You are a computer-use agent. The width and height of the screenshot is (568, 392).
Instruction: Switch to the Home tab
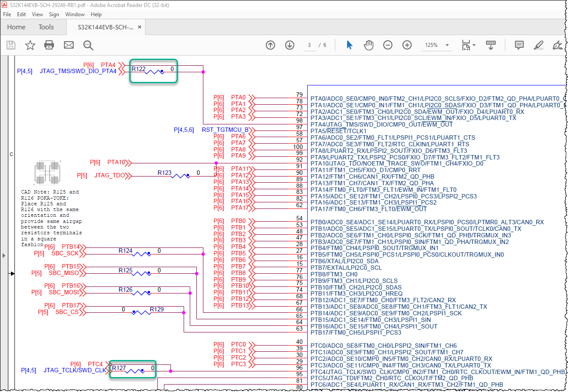point(16,27)
